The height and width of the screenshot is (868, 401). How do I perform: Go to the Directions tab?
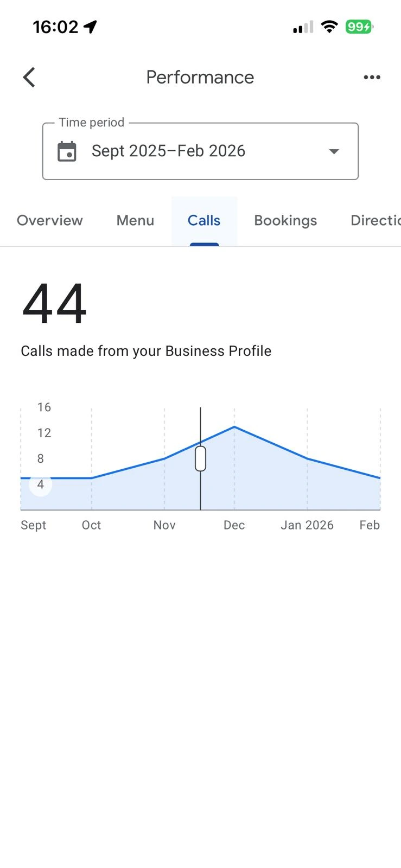click(x=375, y=220)
